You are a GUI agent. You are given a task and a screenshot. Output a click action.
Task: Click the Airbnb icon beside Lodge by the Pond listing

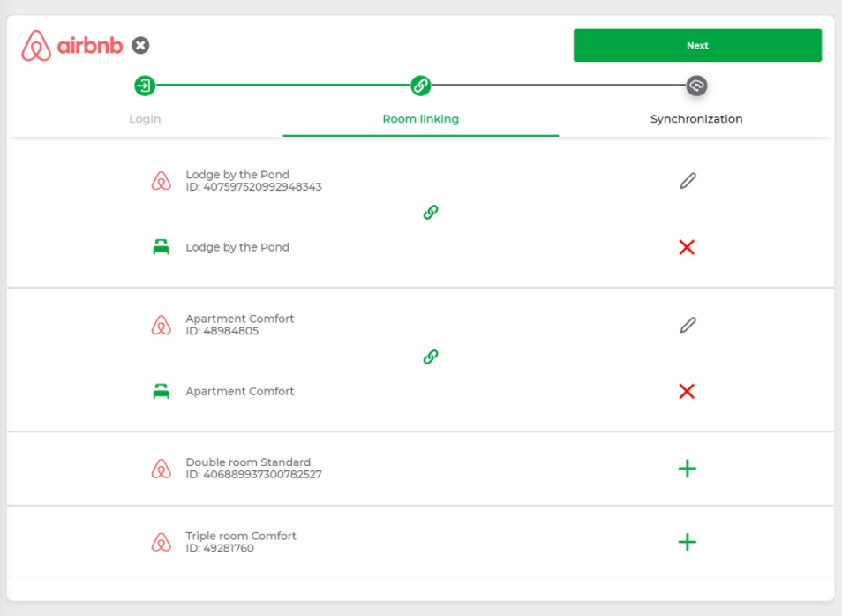162,180
